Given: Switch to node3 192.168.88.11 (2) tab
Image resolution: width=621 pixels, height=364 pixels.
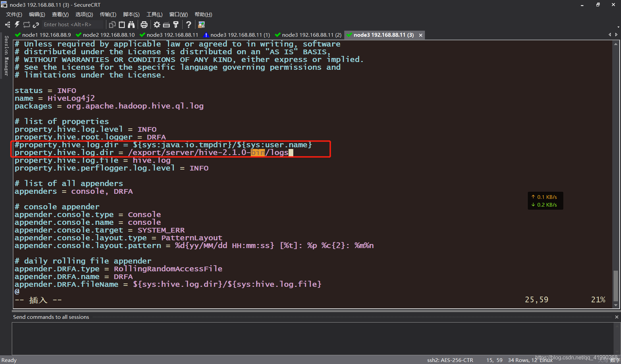Looking at the screenshot, I should (x=308, y=35).
